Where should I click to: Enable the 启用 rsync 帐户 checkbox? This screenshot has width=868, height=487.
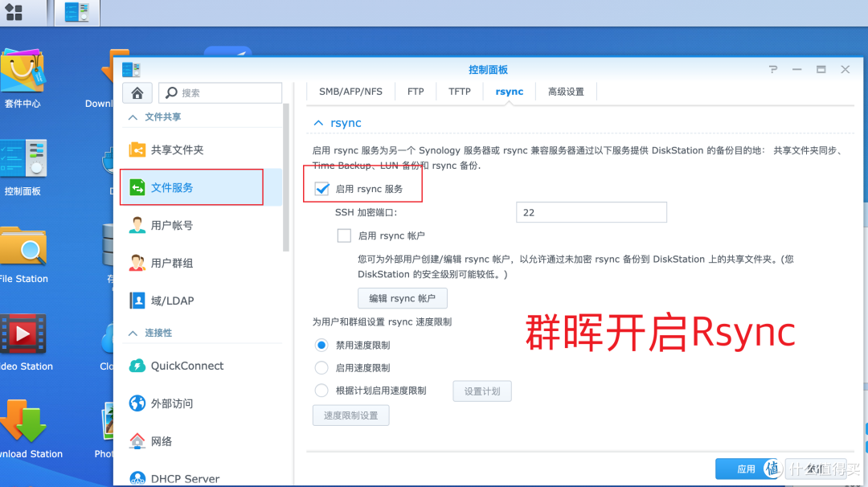[344, 235]
